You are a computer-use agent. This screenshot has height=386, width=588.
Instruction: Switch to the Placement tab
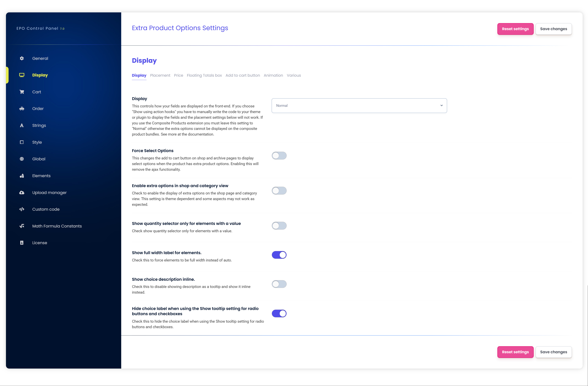coord(160,75)
